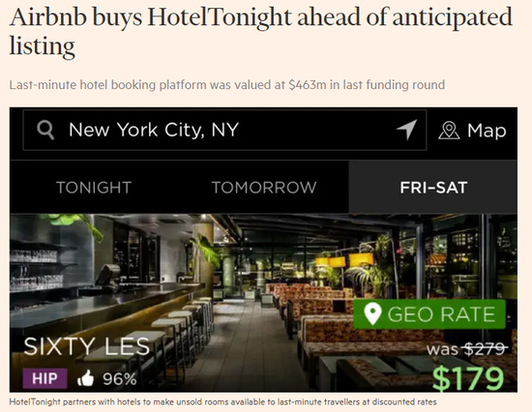
Task: Click the $179 discounted price
Action: pyautogui.click(x=468, y=378)
